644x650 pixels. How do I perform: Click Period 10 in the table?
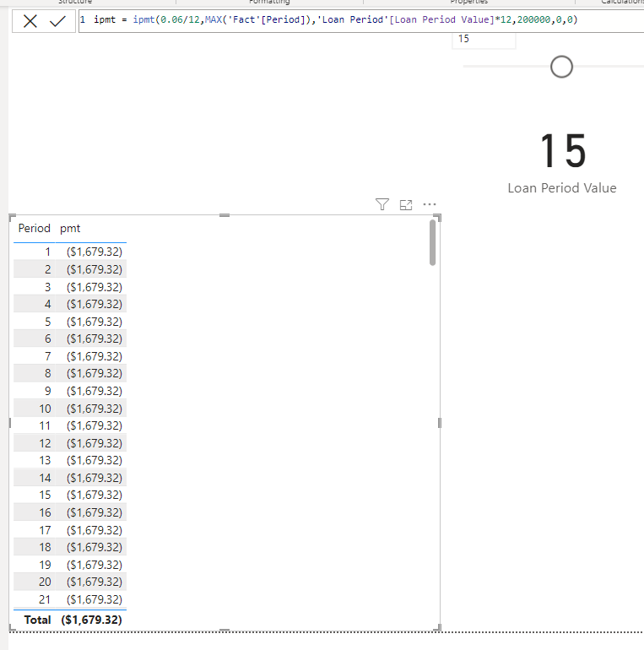46,409
